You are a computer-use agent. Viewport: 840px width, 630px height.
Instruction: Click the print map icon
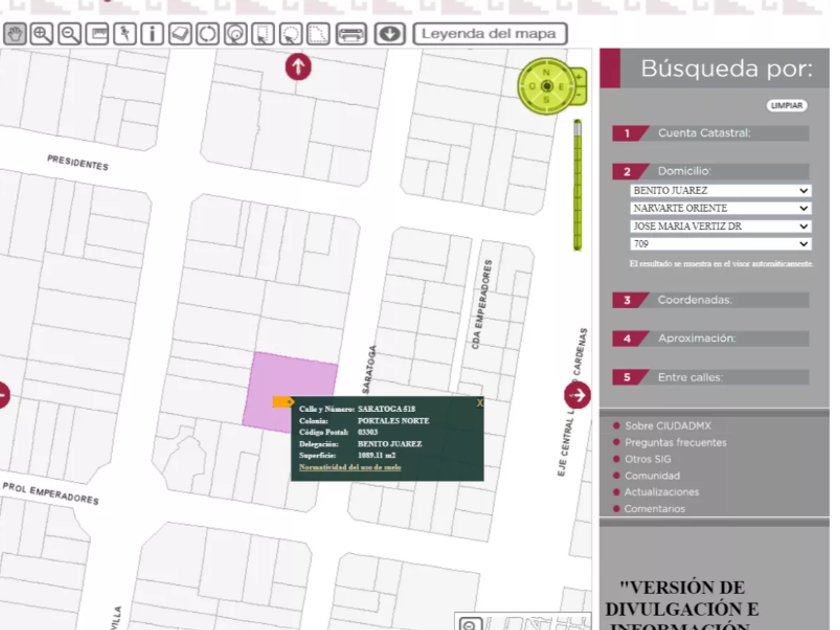pos(351,34)
